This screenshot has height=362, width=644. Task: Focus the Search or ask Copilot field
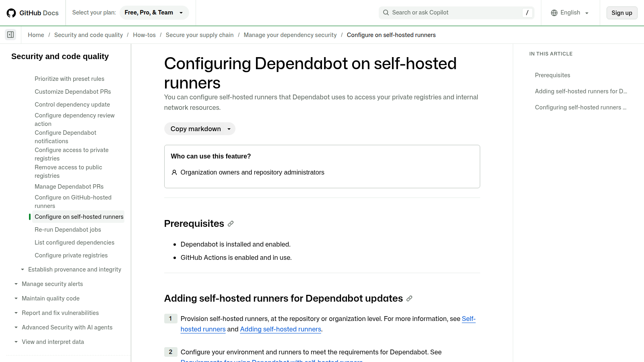(x=456, y=13)
